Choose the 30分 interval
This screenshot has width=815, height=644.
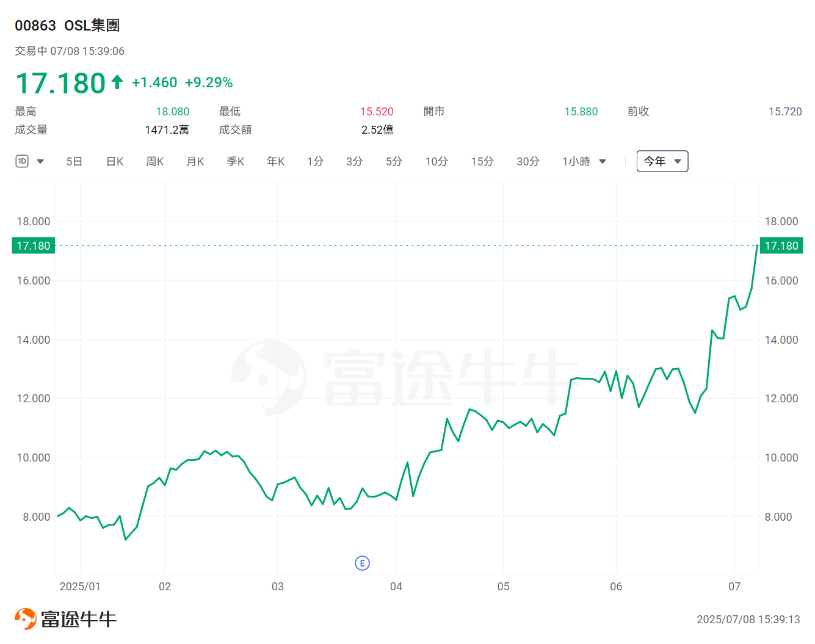tap(527, 161)
